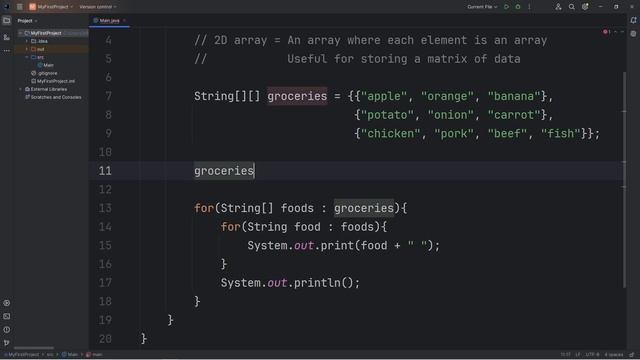The height and width of the screenshot is (360, 640).
Task: Show more tool windows ellipsis
Action: point(7,51)
